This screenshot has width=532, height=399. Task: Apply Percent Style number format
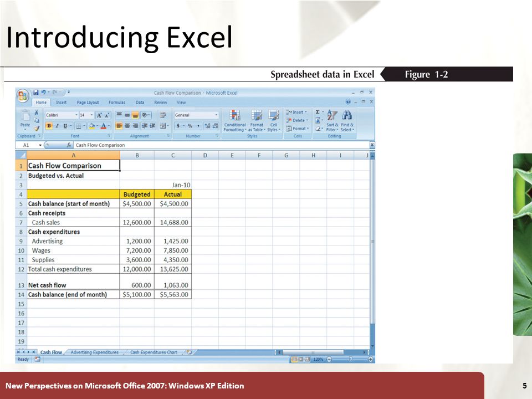190,126
